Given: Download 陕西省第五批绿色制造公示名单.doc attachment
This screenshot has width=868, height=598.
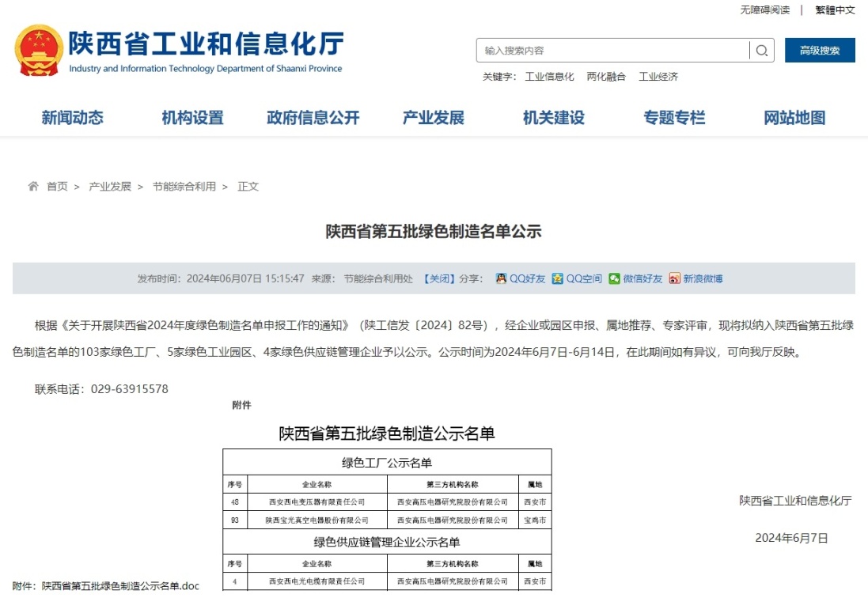Looking at the screenshot, I should [120, 586].
